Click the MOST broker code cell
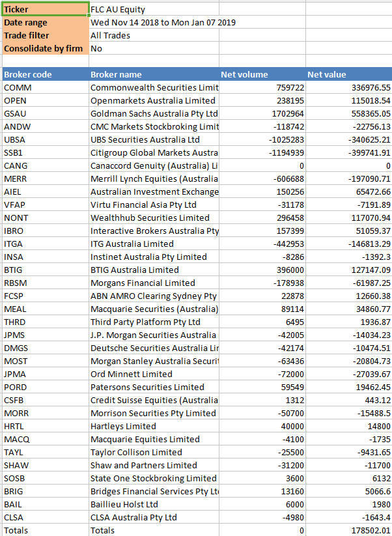The height and width of the screenshot is (536, 392). click(45, 361)
